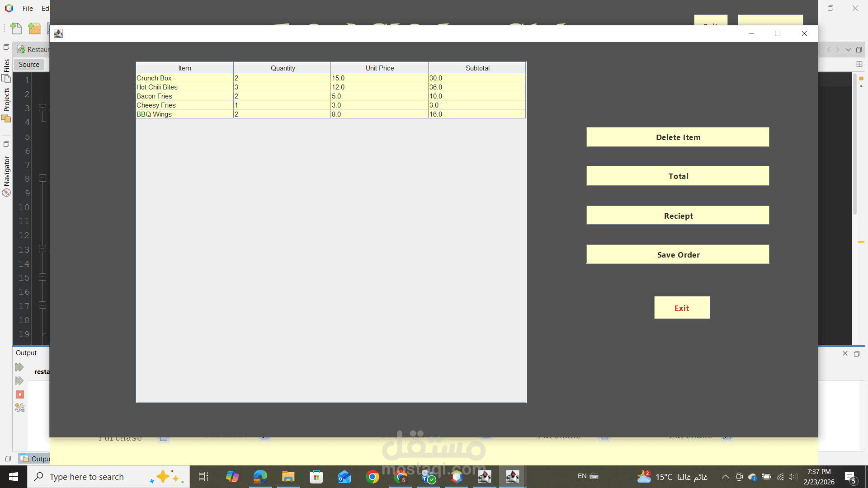
Task: Click the Total button
Action: pyautogui.click(x=677, y=176)
